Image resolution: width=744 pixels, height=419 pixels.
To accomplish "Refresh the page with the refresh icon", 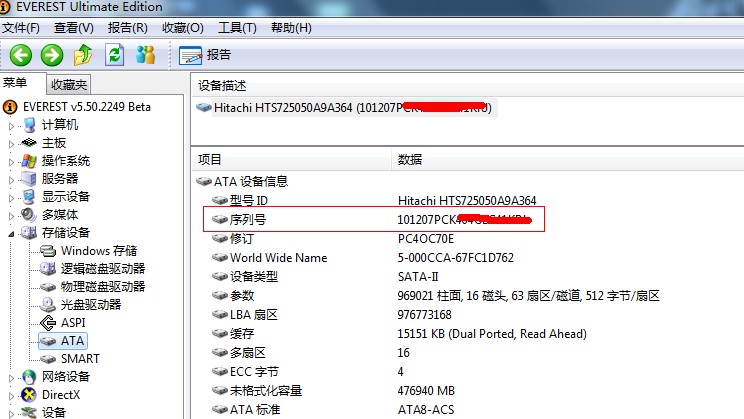I will click(114, 55).
